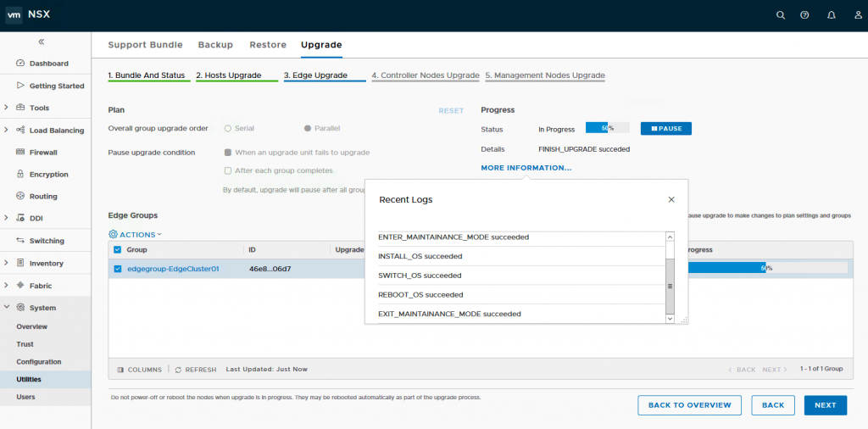This screenshot has width=868, height=429.
Task: Collapse the System section chevron
Action: pos(6,308)
